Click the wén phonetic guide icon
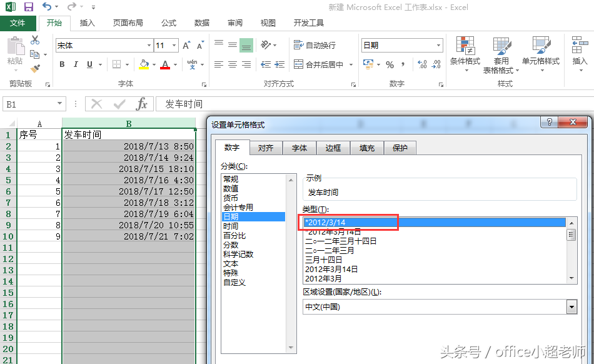 point(192,64)
